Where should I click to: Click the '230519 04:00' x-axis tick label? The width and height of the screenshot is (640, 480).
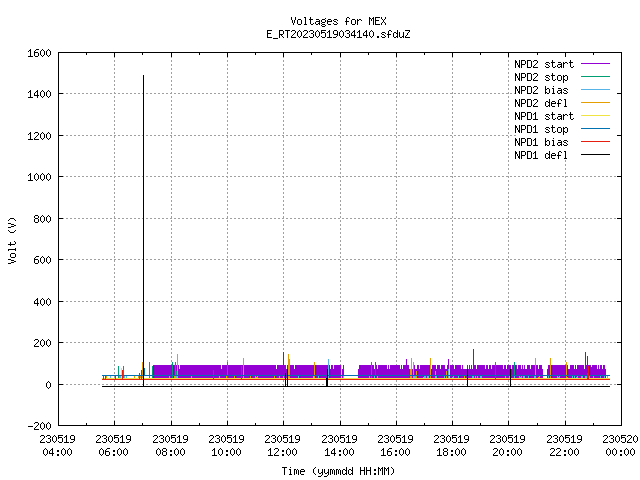[x=58, y=445]
